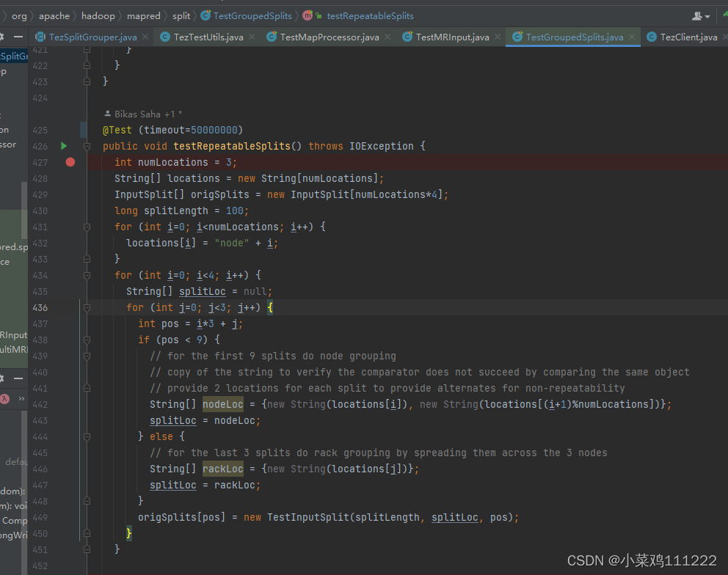Viewport: 728px width, 575px height.
Task: Collapse the fold marker at line 431
Action: tap(87, 227)
